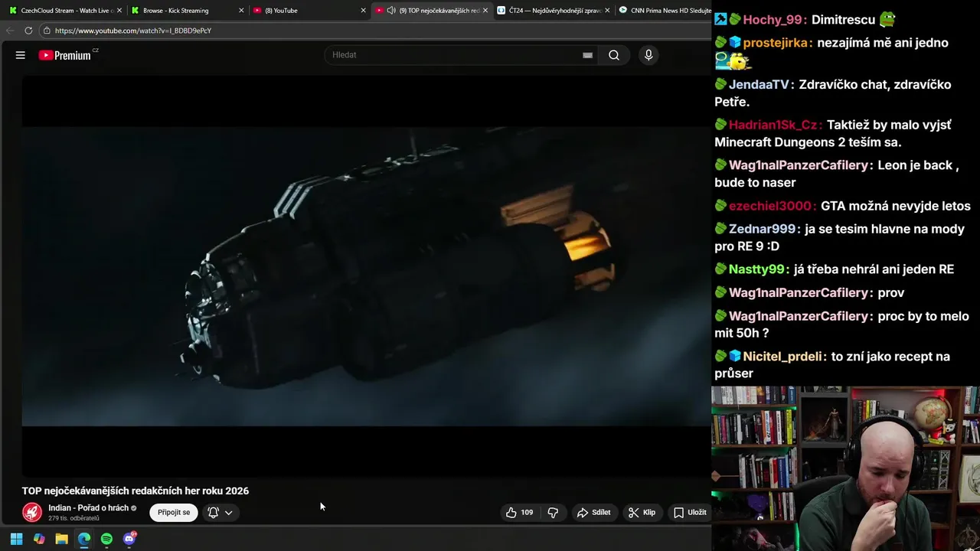Click subscriber count 279 tis. odběratelů

click(x=73, y=519)
